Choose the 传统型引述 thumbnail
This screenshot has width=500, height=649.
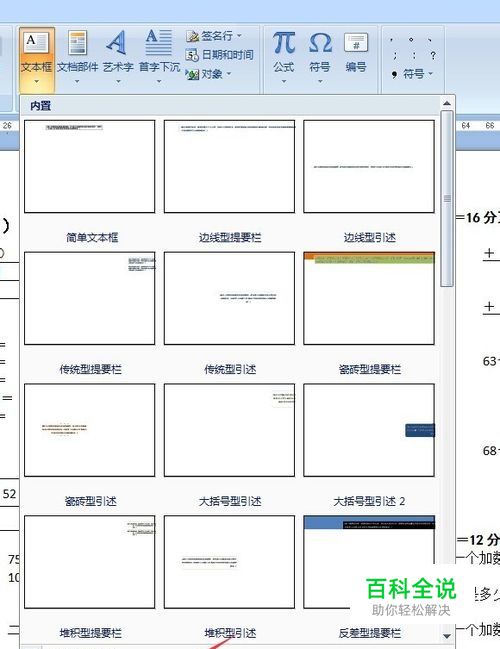coord(229,298)
